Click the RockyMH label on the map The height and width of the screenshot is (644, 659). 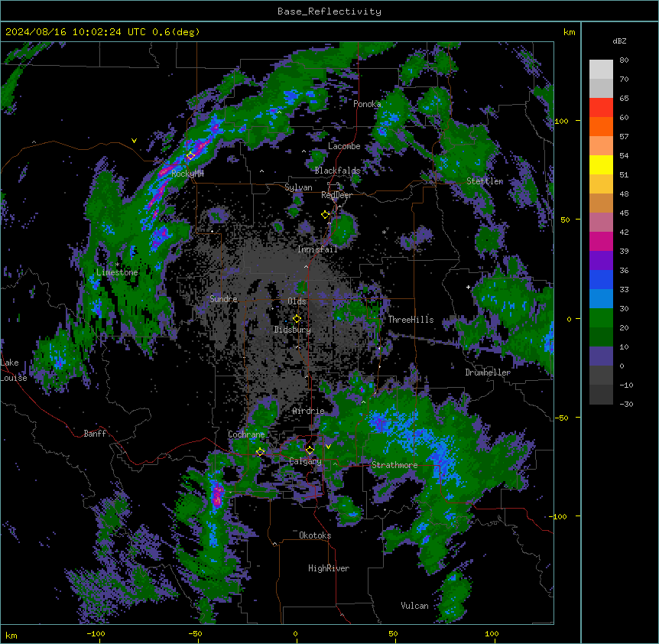[x=187, y=174]
